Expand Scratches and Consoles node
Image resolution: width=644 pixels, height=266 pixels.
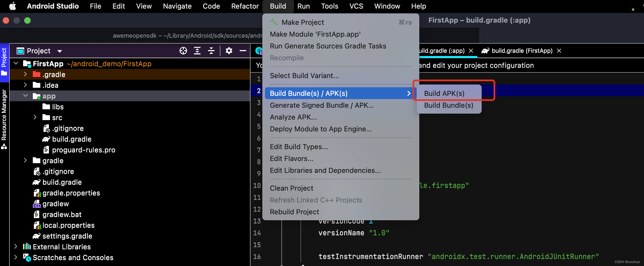coord(16,257)
